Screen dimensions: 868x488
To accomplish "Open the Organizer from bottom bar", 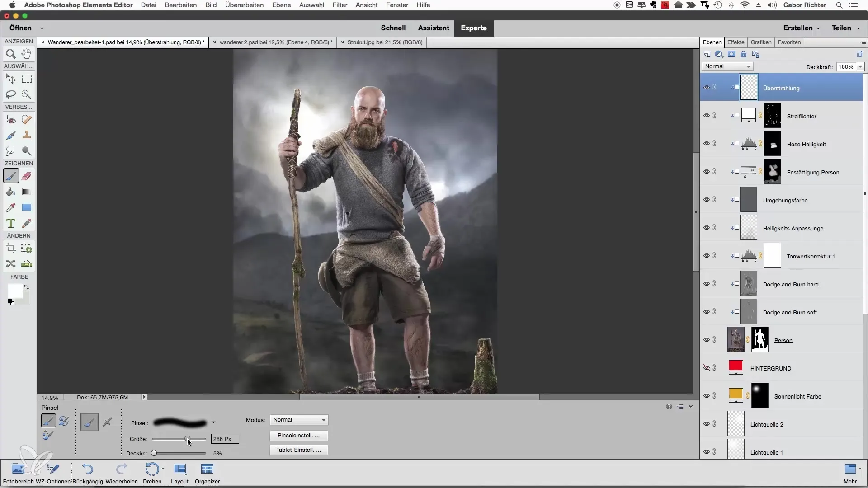I will tap(207, 473).
